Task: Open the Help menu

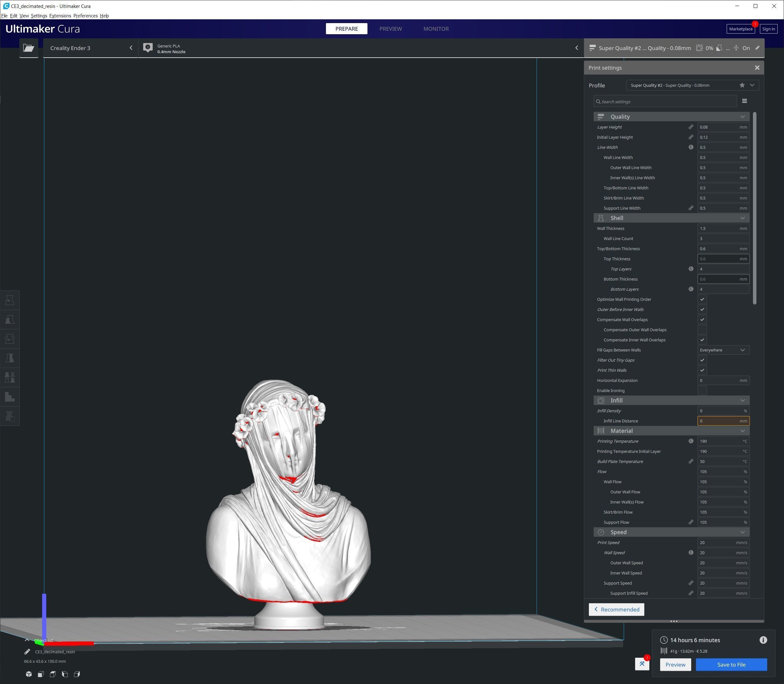Action: point(104,16)
